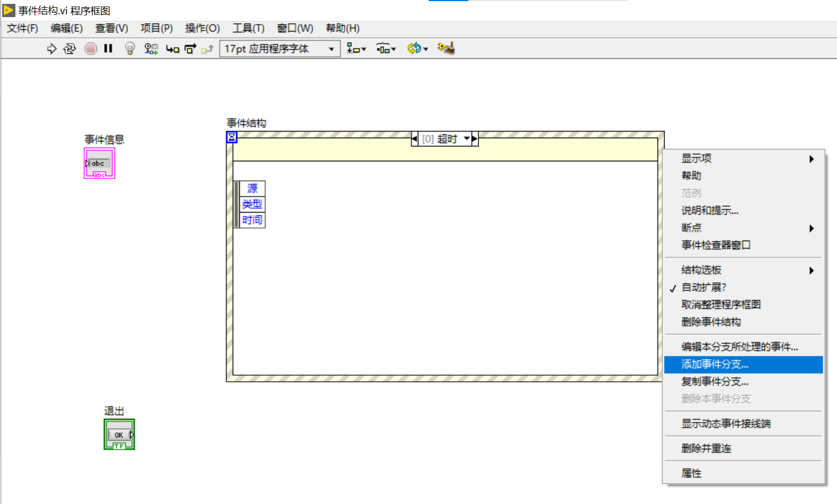Click the Step Into button
The height and width of the screenshot is (504, 837).
click(x=172, y=49)
